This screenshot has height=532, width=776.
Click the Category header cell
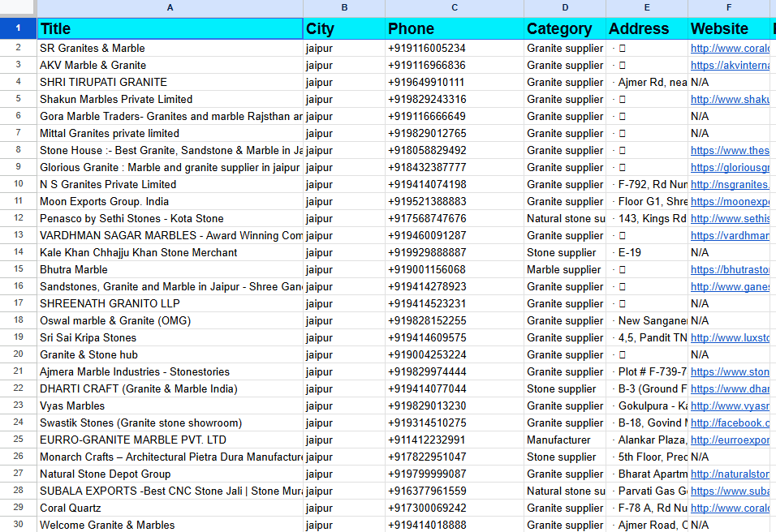[x=565, y=28]
